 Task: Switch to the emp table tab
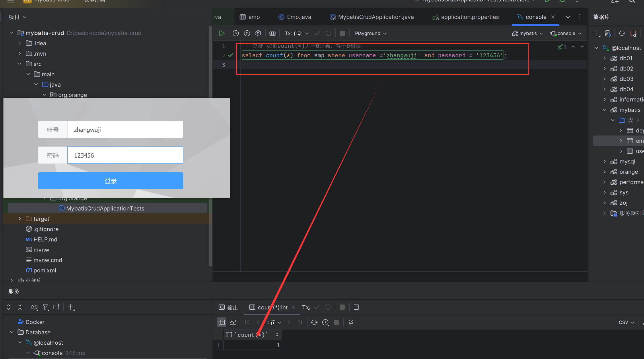coord(250,17)
